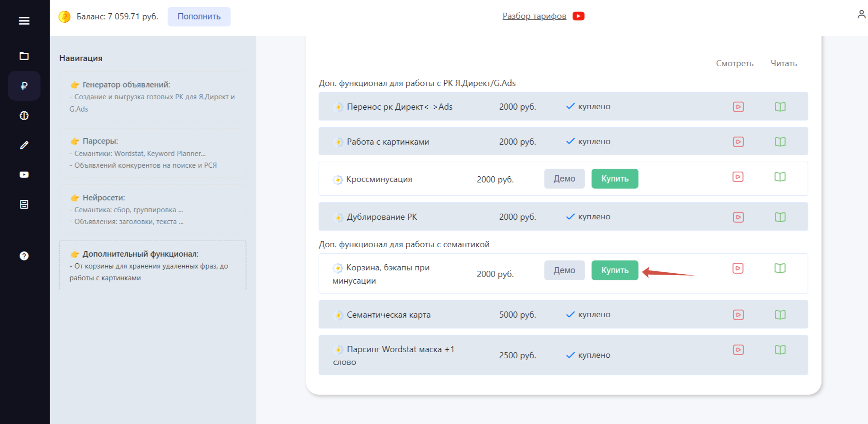Click the gold coin balance icon

64,17
